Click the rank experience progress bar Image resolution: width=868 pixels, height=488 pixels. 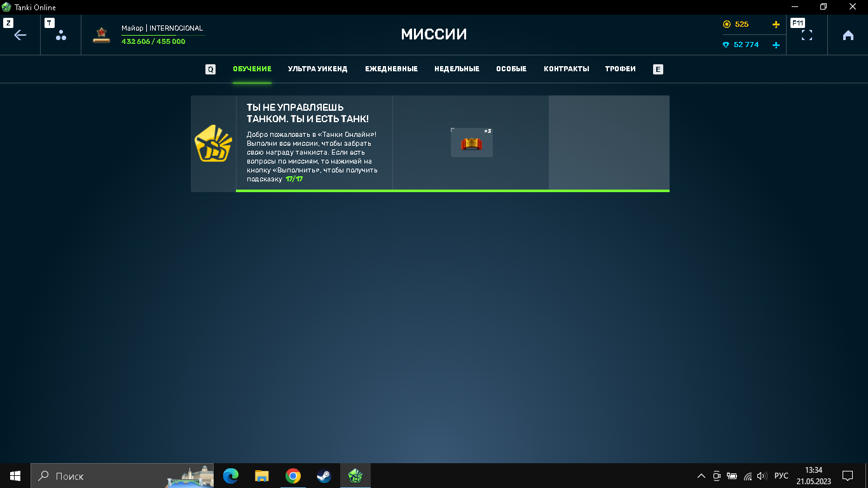pyautogui.click(x=163, y=36)
